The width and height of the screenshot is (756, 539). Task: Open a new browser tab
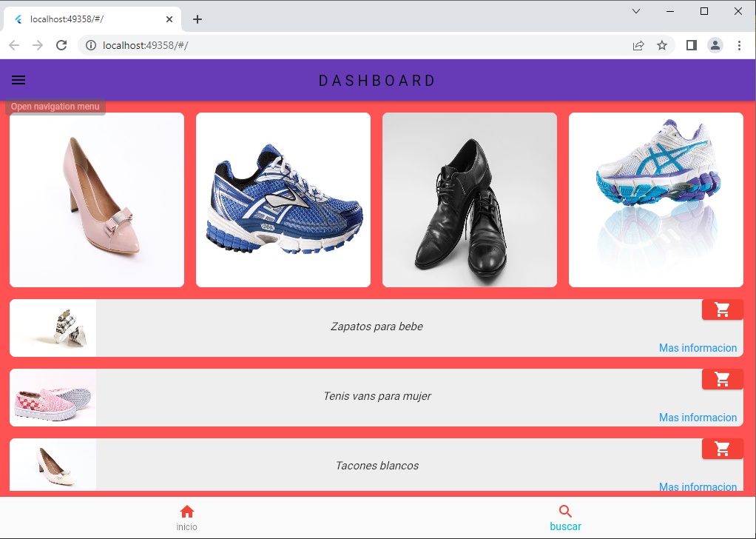(198, 19)
